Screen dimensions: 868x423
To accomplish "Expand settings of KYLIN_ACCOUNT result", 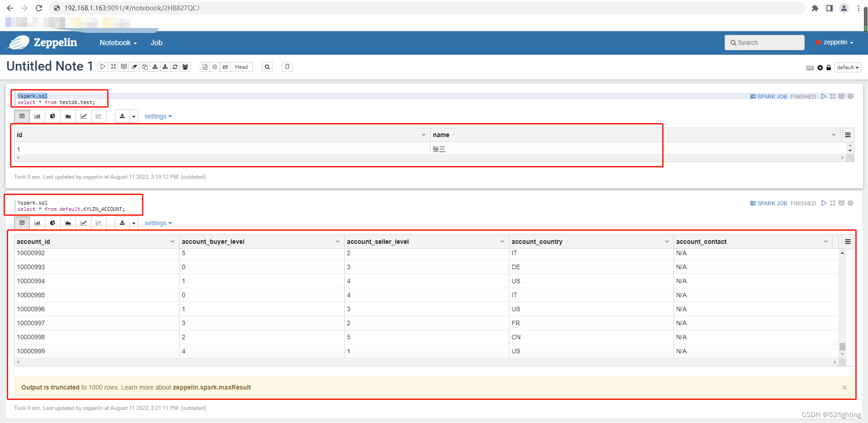I will (x=158, y=223).
